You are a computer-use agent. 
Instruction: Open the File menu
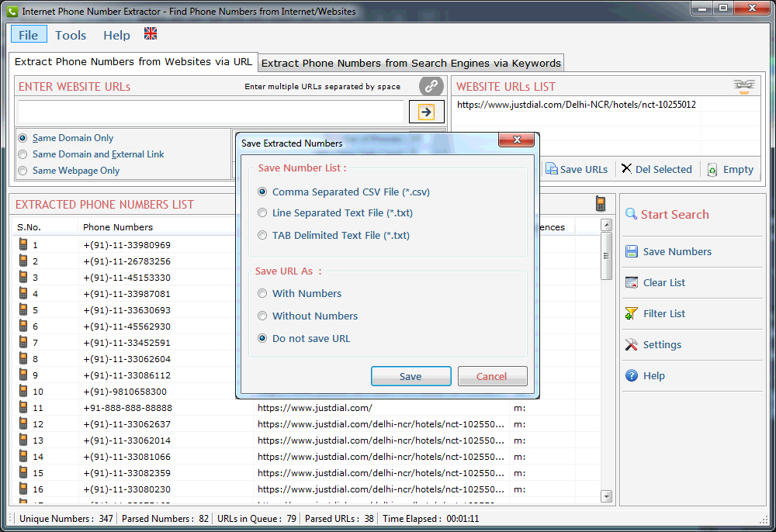[x=29, y=35]
